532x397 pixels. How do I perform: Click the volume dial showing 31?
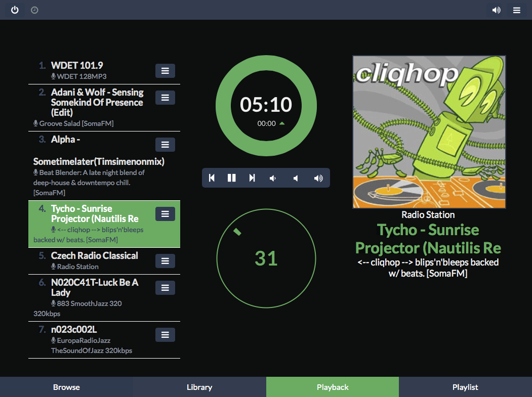(x=266, y=258)
